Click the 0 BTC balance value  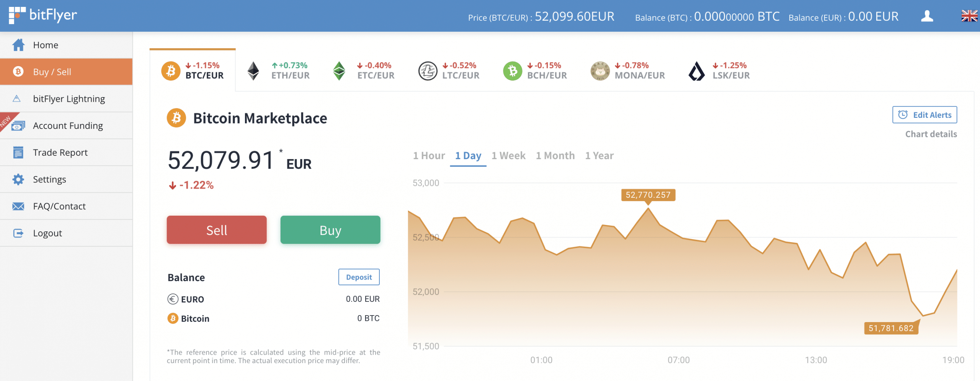point(368,318)
